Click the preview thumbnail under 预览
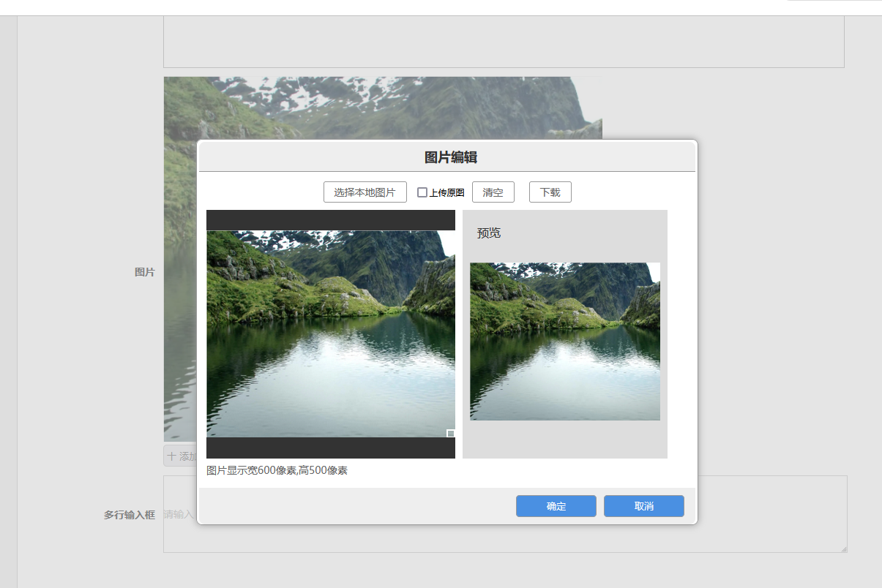Image resolution: width=882 pixels, height=588 pixels. (x=565, y=342)
